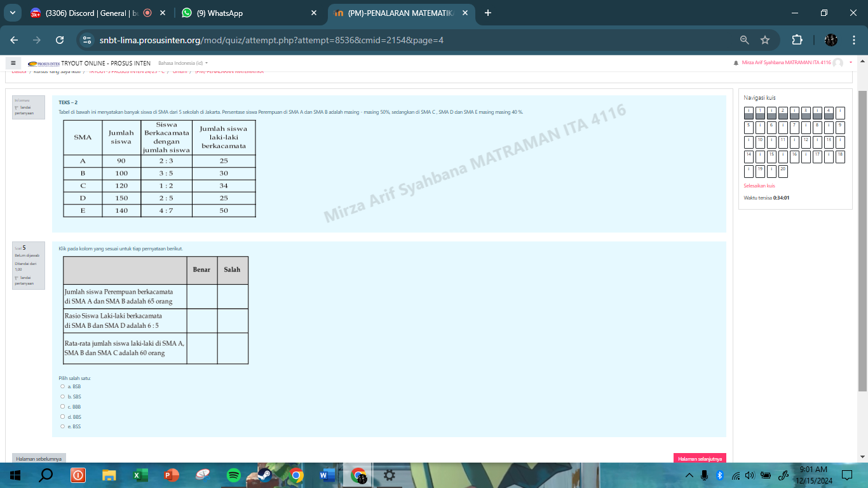Click the Halaman sebelumnya button
Screen dimensions: 868x488
coord(39,458)
